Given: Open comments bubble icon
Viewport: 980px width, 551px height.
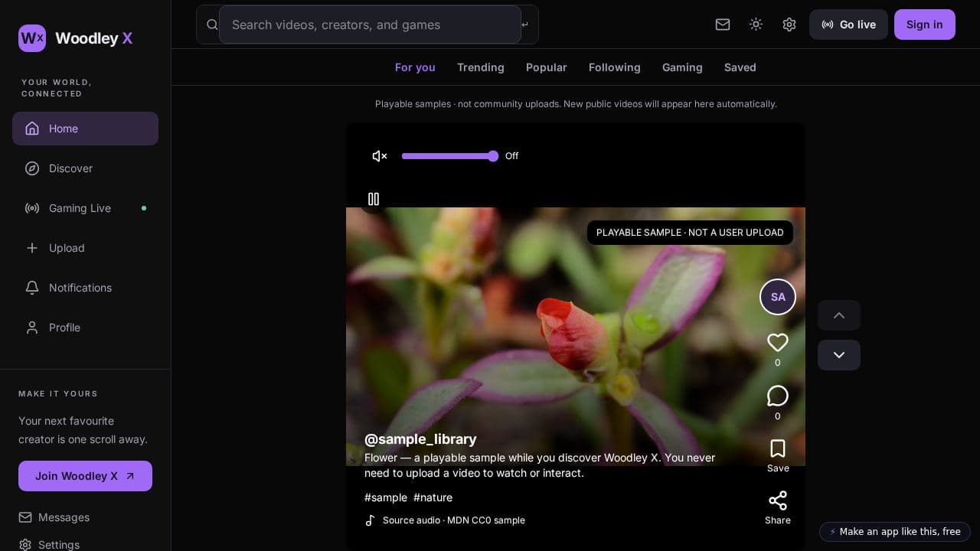Looking at the screenshot, I should [778, 396].
